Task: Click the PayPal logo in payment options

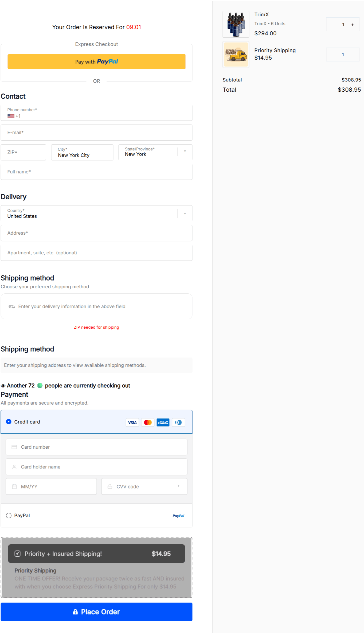Action: [178, 516]
